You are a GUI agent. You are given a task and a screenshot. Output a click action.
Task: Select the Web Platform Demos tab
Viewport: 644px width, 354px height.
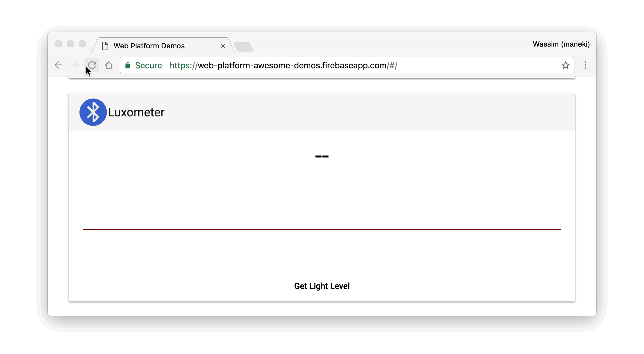click(x=163, y=46)
